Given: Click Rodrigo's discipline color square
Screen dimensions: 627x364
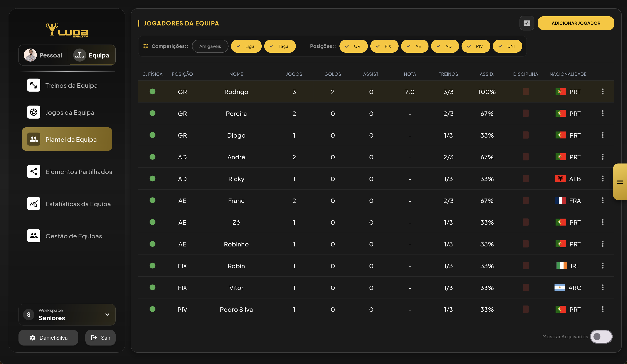Looking at the screenshot, I should tap(526, 92).
